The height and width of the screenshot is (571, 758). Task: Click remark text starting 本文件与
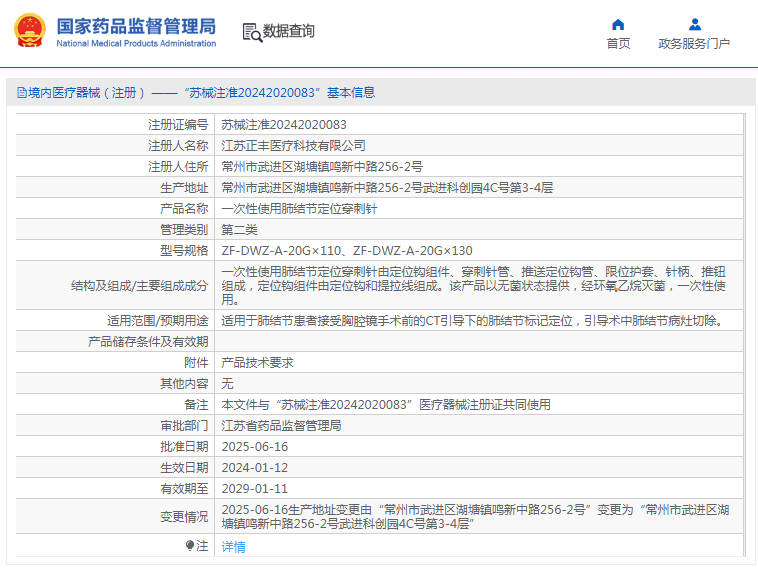coord(386,405)
